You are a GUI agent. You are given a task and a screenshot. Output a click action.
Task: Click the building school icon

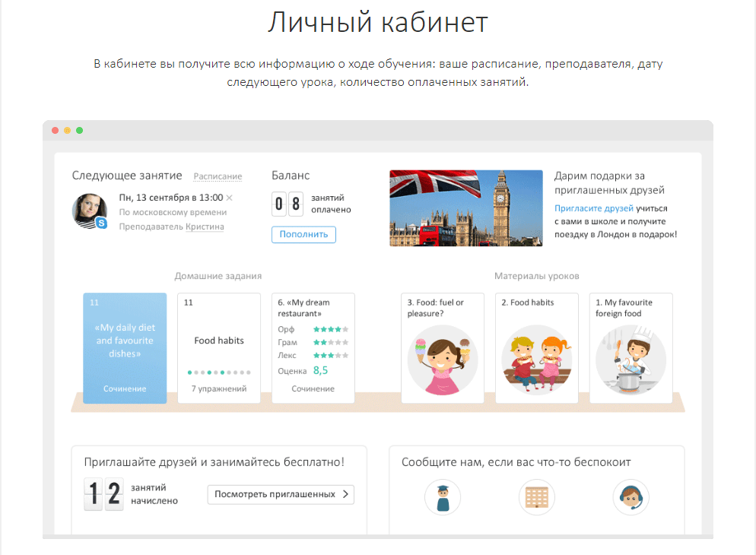536,498
